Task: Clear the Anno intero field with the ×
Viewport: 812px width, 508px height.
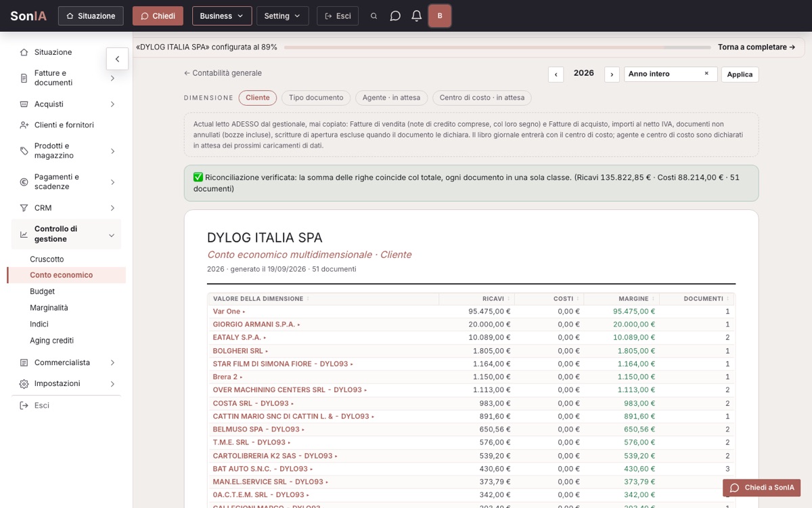Action: coord(706,74)
